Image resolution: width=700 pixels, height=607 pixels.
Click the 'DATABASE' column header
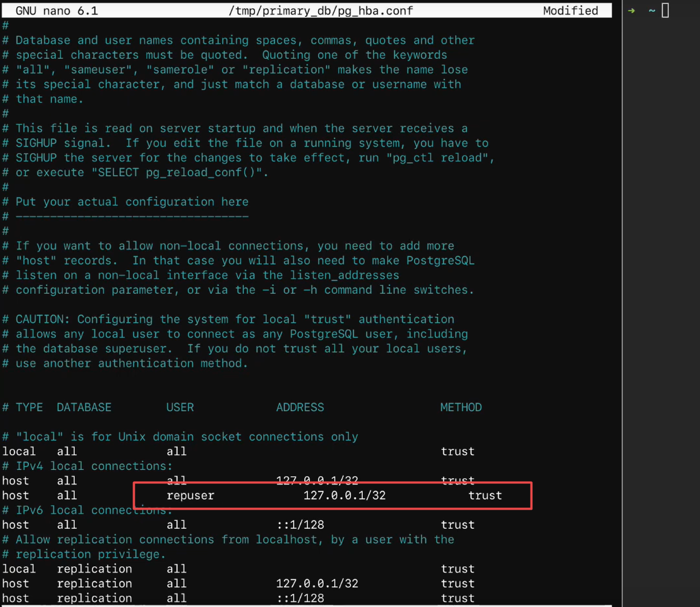84,407
